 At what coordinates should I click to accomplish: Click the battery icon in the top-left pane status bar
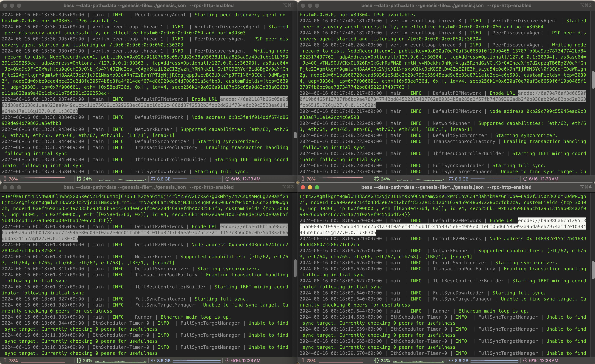coord(5,179)
